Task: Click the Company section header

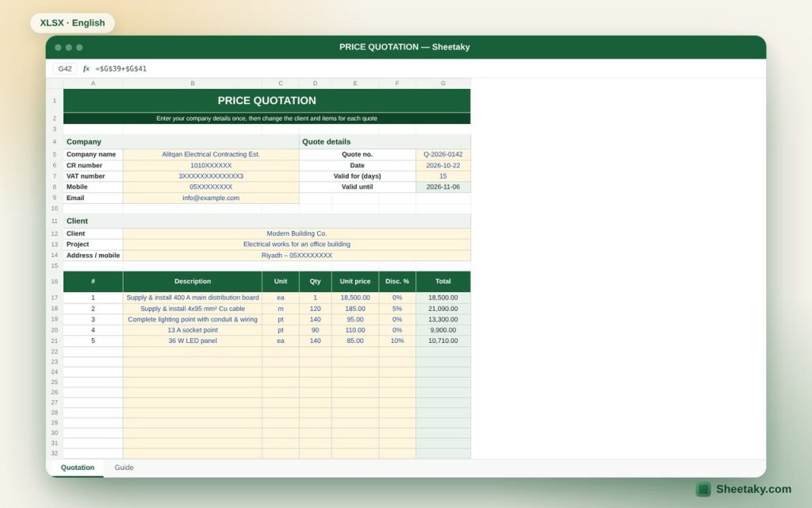Action: click(x=182, y=141)
